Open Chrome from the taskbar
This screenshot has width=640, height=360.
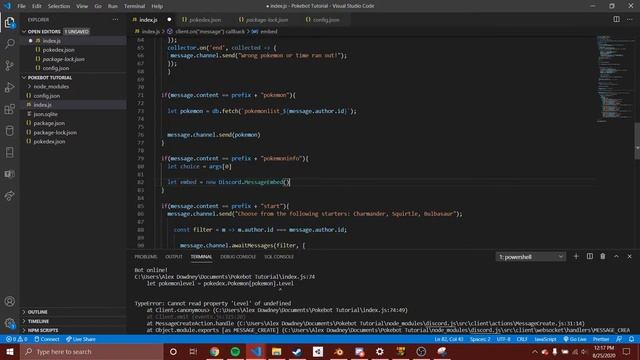point(214,351)
